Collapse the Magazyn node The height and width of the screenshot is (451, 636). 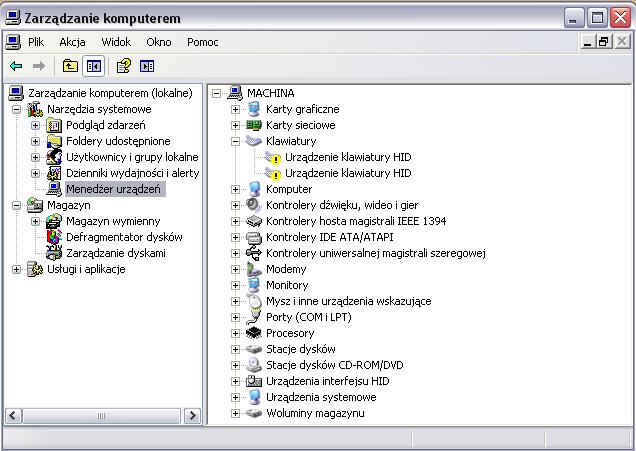[16, 205]
